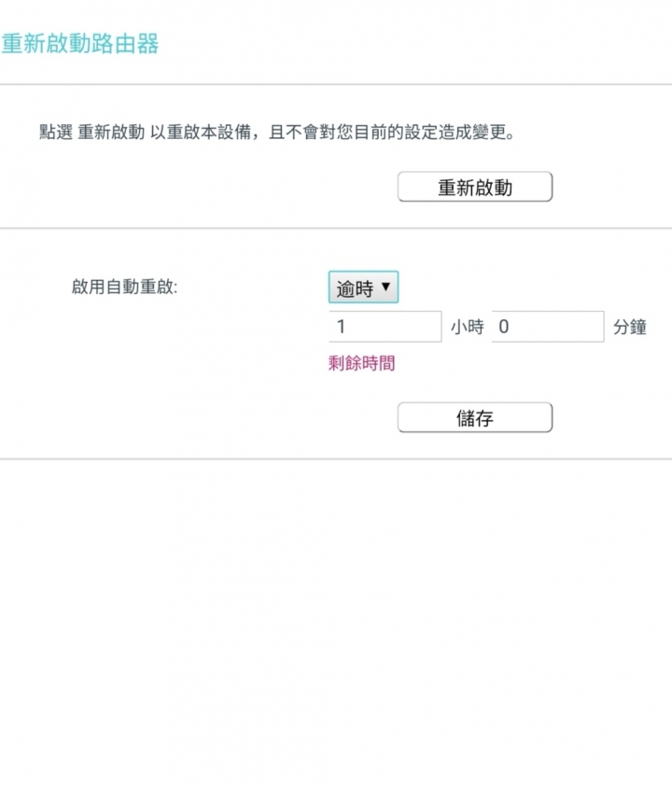Click the words 重新啟動 inside the description

coord(111,133)
